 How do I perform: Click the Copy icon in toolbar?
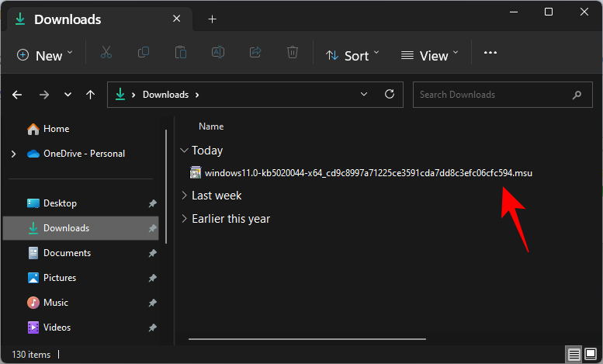[x=144, y=52]
